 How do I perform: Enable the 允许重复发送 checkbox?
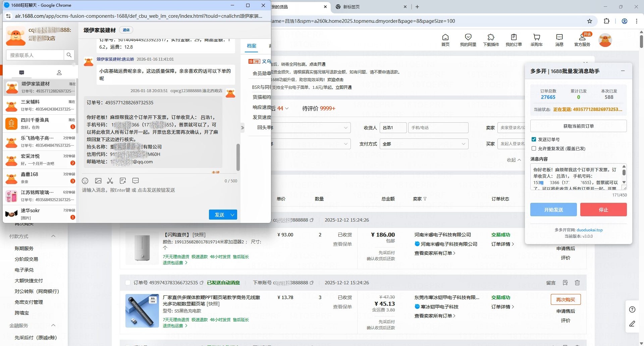534,148
